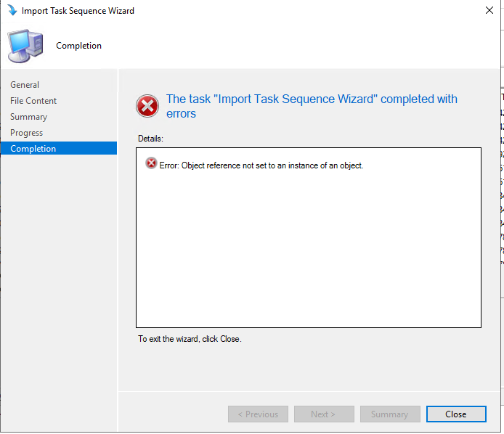Click the 'Completion' page header title
Screen dimensions: 504x434
(78, 46)
